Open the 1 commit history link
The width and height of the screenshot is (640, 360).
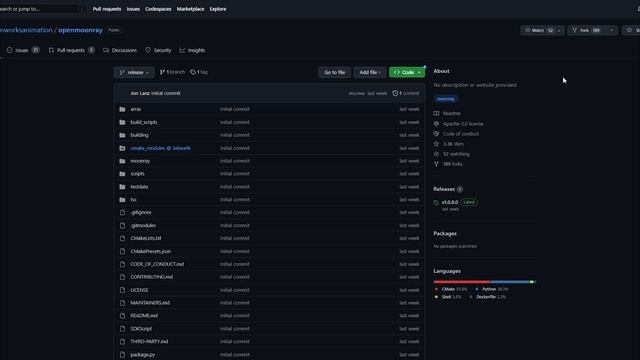406,93
